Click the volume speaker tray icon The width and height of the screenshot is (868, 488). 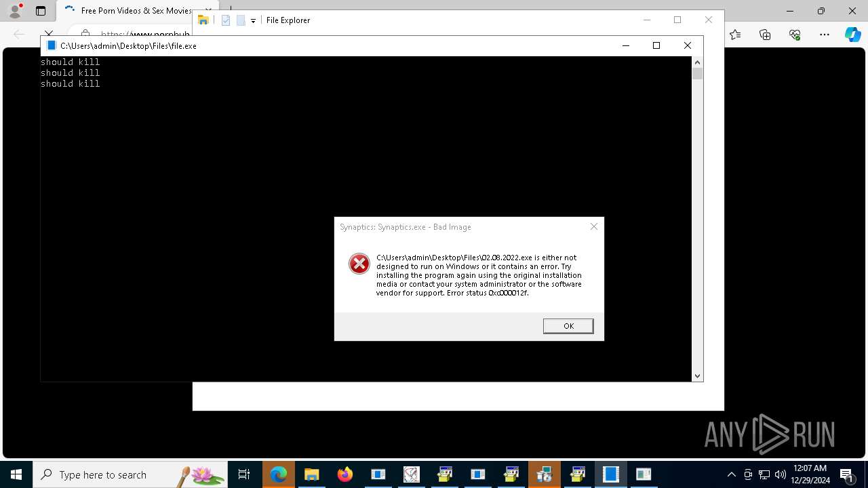click(x=781, y=474)
